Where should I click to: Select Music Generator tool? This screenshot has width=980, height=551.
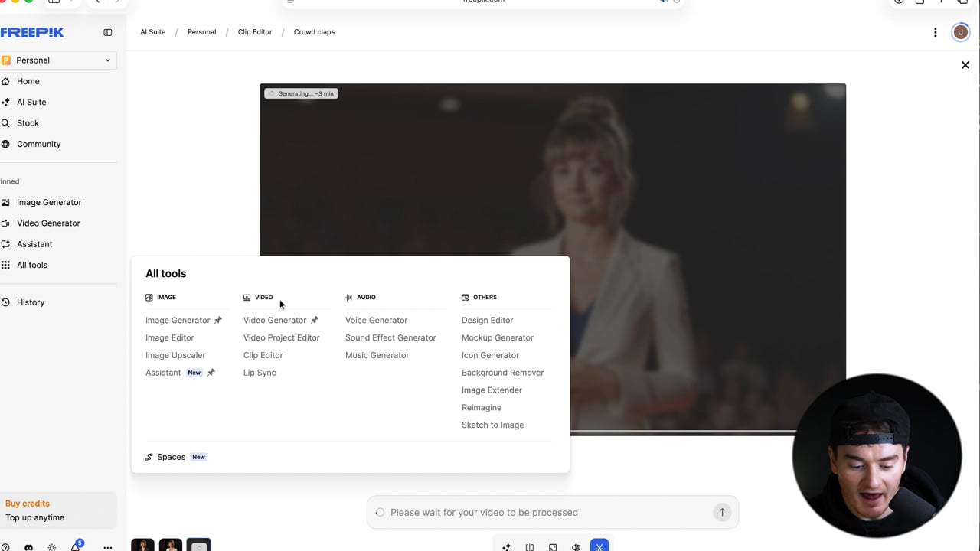377,356
